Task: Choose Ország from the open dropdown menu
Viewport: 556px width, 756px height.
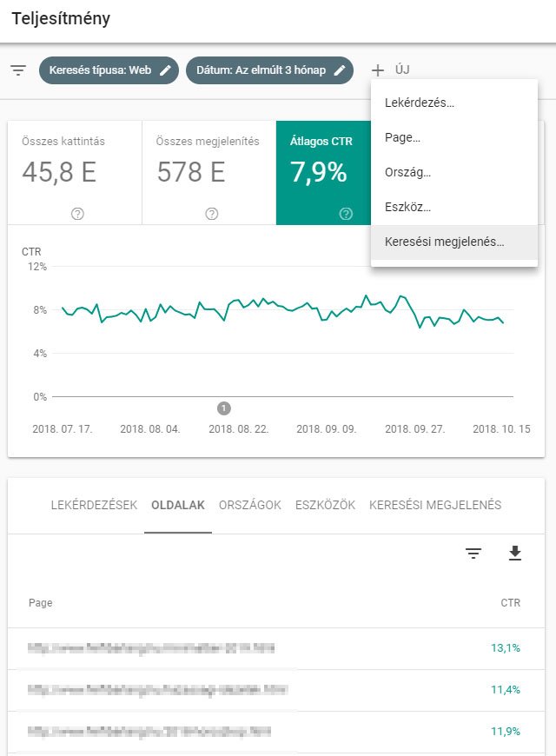Action: (x=408, y=172)
